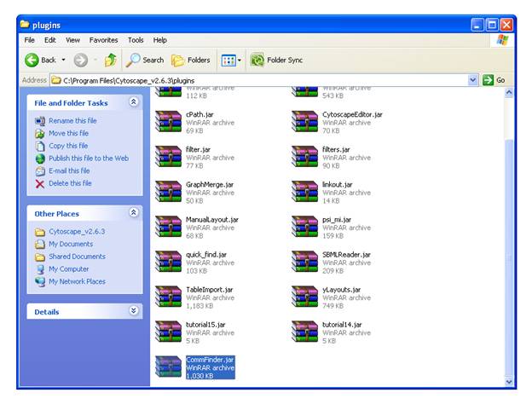Click E-mail this file

tap(69, 170)
